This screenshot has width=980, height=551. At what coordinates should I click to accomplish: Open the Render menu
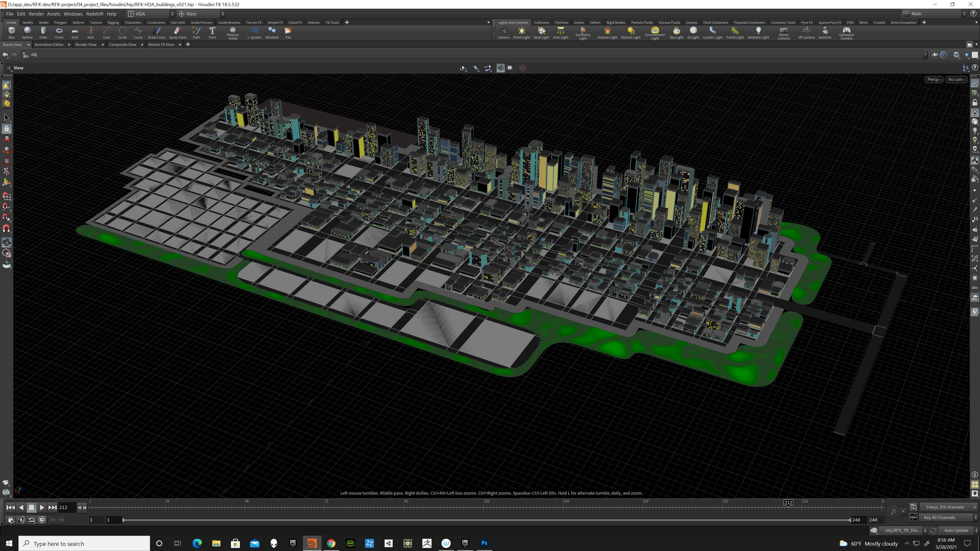tap(36, 14)
